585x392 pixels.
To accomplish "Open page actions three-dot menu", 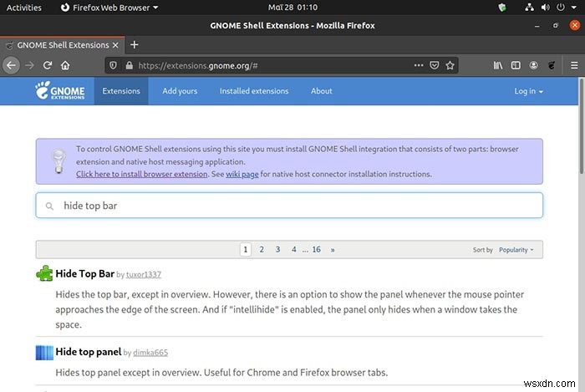I will (x=419, y=65).
